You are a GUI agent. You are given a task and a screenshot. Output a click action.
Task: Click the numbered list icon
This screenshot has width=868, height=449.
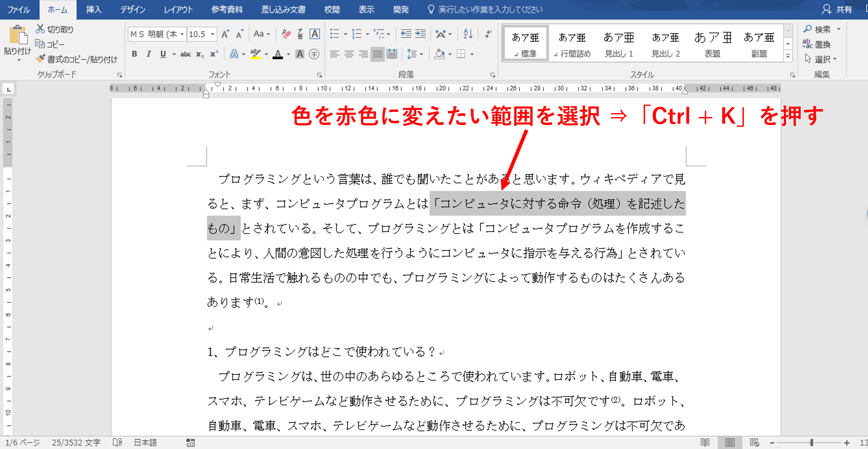tap(357, 34)
